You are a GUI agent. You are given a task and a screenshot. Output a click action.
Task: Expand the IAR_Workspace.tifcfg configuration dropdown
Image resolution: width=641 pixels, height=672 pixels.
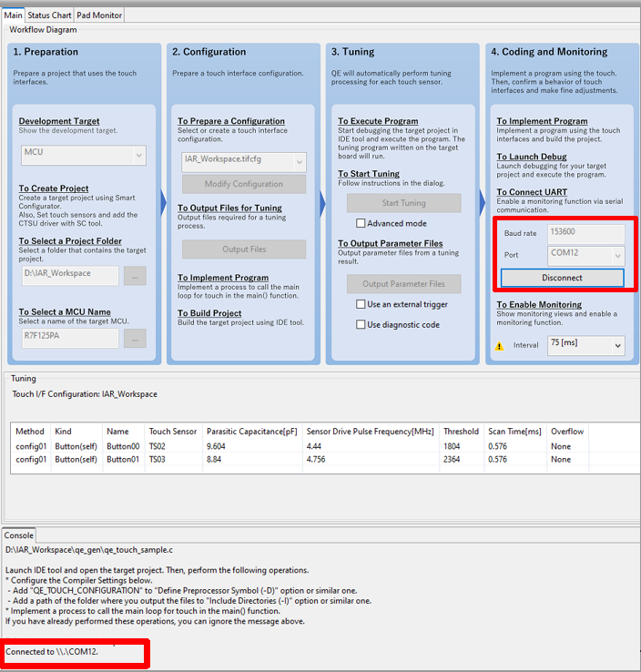[243, 162]
